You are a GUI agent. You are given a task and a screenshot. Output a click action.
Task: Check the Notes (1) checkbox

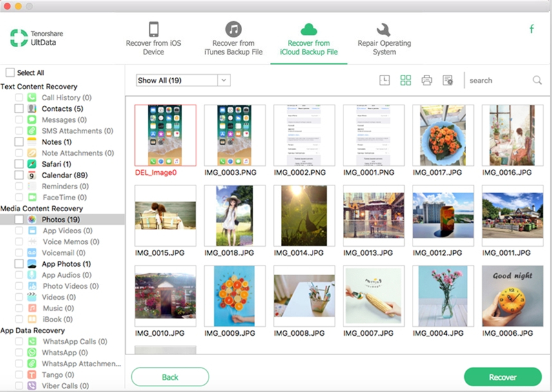pyautogui.click(x=19, y=142)
